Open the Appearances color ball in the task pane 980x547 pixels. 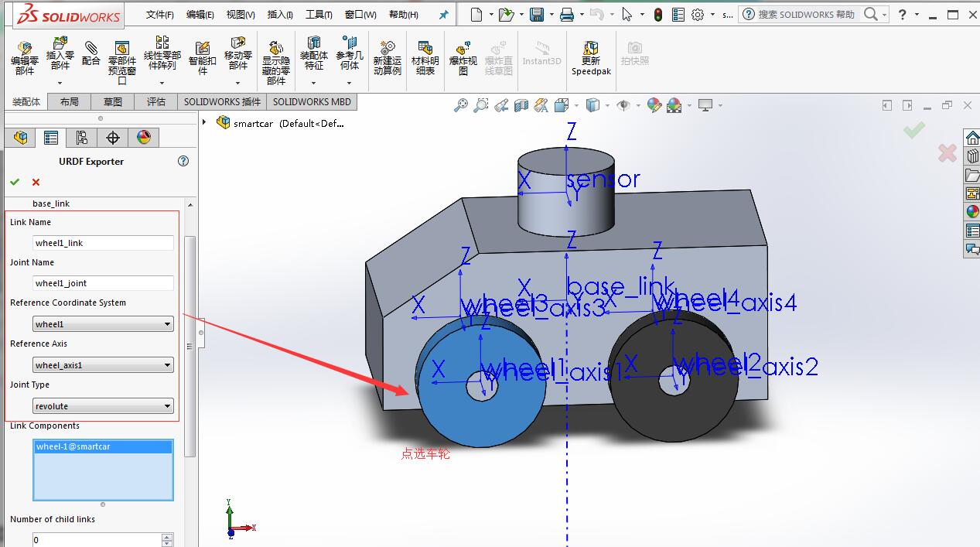[972, 212]
